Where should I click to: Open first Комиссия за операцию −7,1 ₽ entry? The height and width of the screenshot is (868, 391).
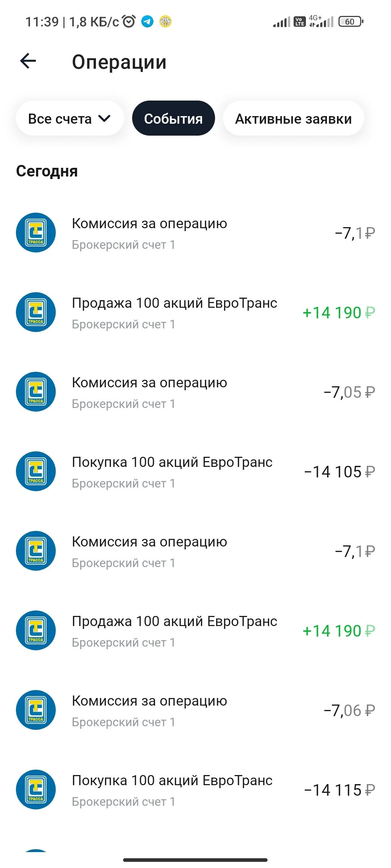195,233
